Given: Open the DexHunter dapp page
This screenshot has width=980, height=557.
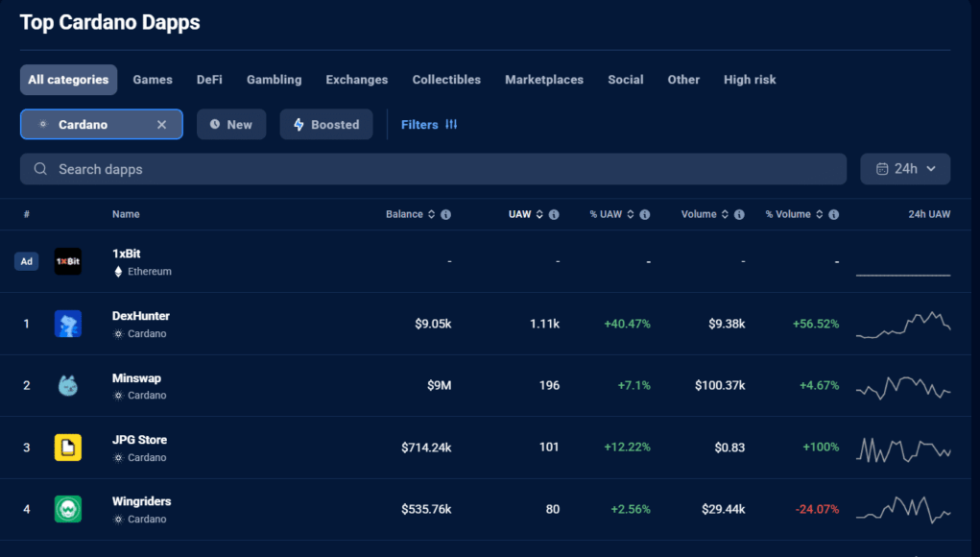Looking at the screenshot, I should pos(141,316).
